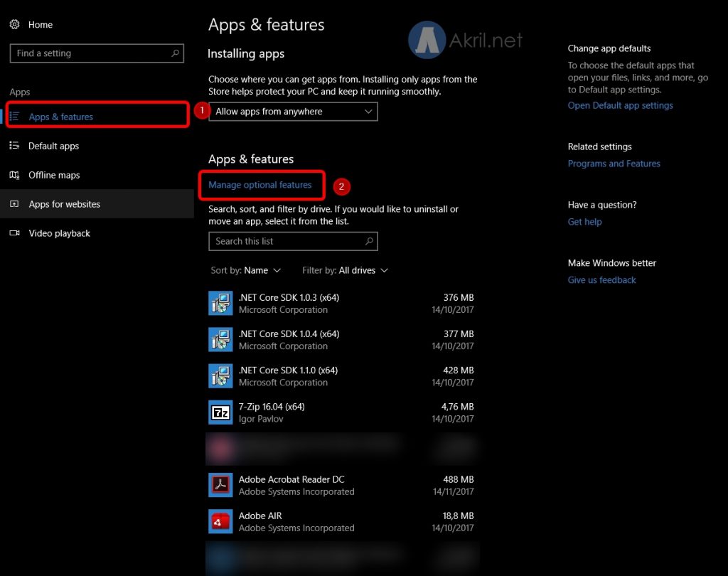Viewport: 728px width, 576px height.
Task: Click the 14/11/2017 install date
Action: pyautogui.click(x=453, y=491)
